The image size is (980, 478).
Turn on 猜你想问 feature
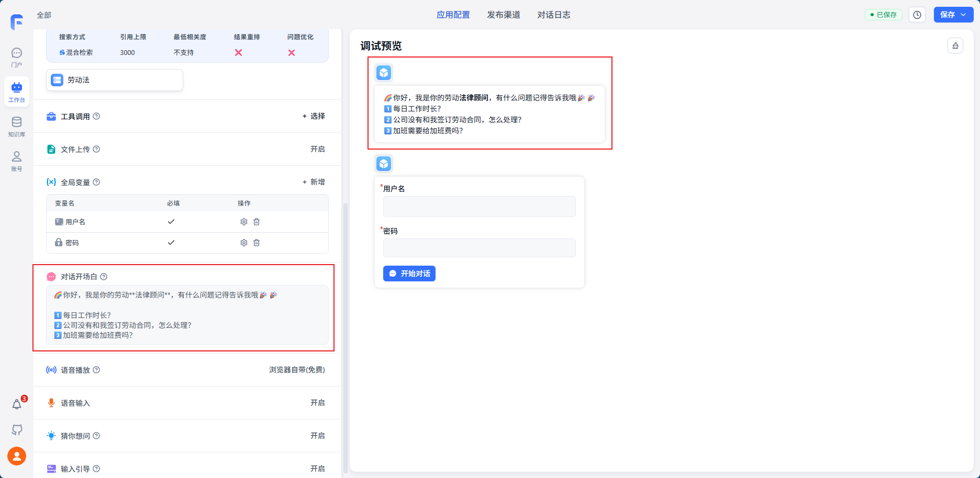317,436
